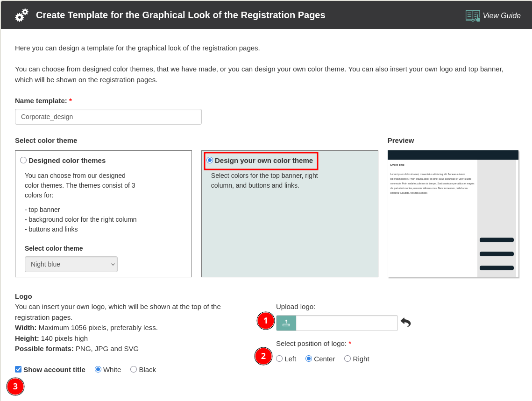The height and width of the screenshot is (401, 532).
Task: Click red step marker number 1
Action: (266, 321)
